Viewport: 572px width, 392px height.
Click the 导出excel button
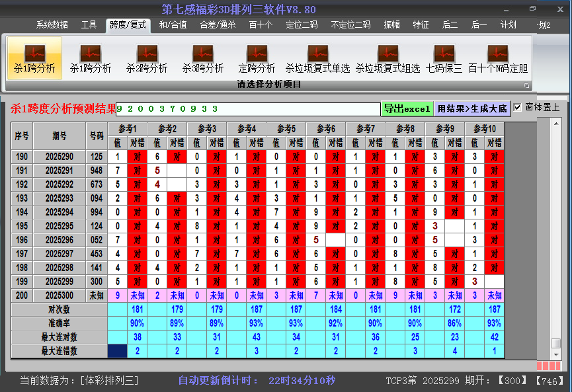pyautogui.click(x=407, y=107)
